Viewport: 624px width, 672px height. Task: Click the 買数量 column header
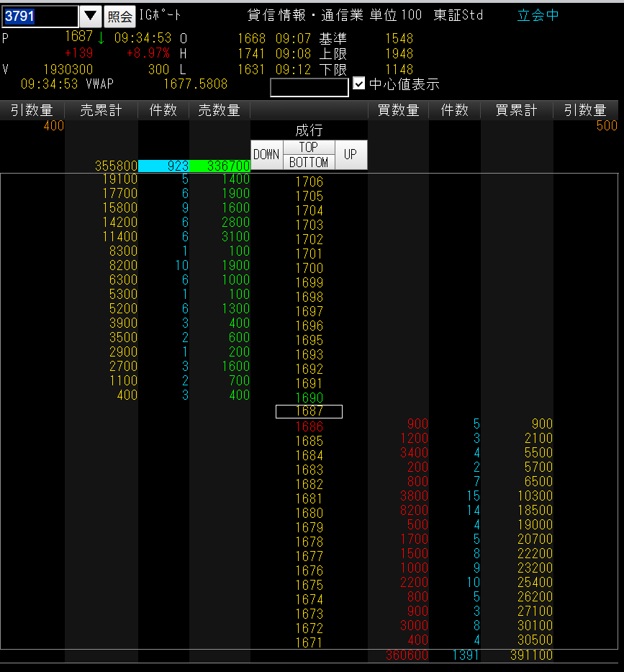coord(398,110)
